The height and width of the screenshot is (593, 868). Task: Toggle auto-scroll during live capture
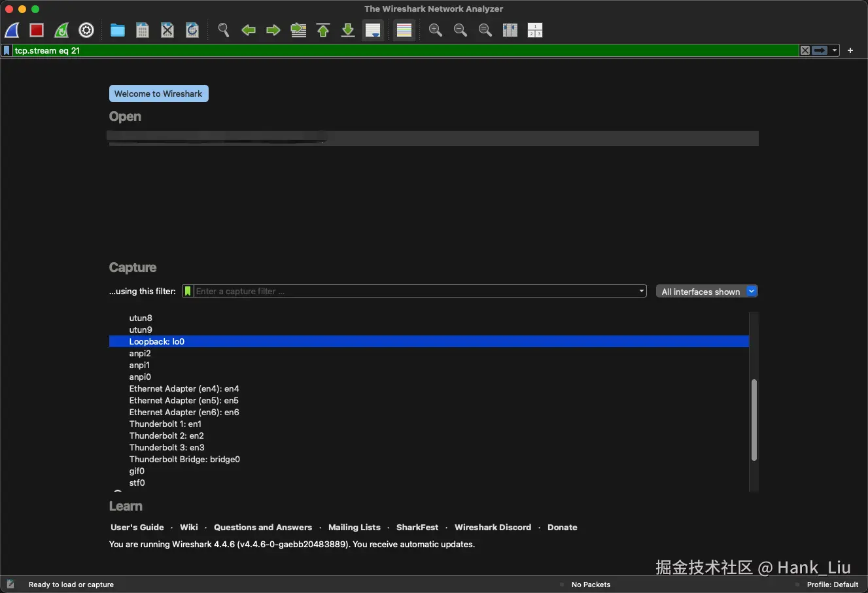coord(373,30)
